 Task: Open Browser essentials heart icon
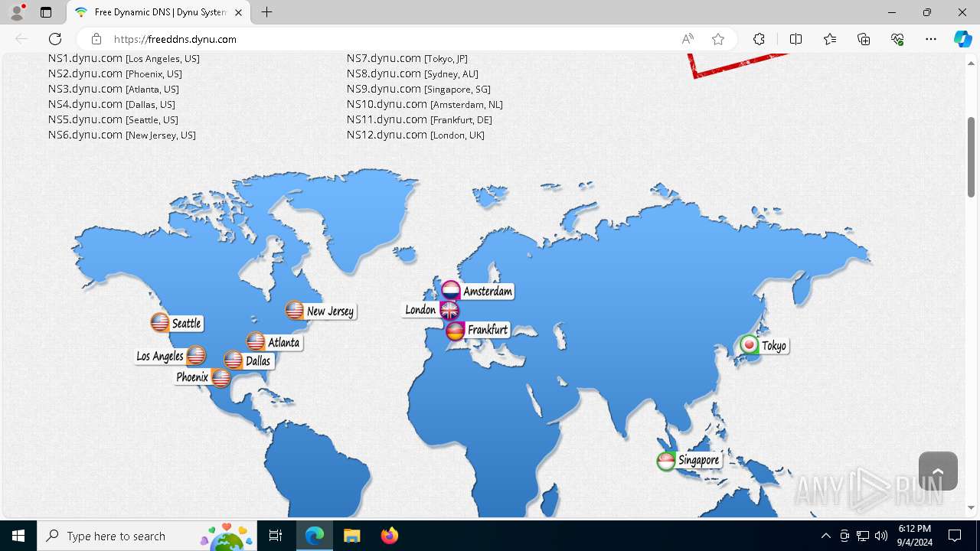pos(897,39)
